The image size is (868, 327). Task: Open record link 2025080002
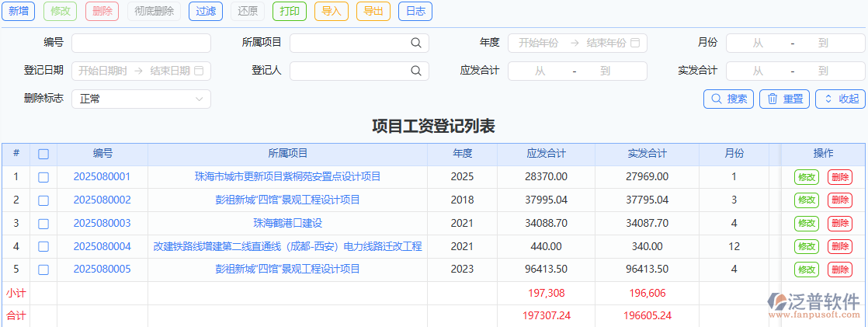[102, 200]
